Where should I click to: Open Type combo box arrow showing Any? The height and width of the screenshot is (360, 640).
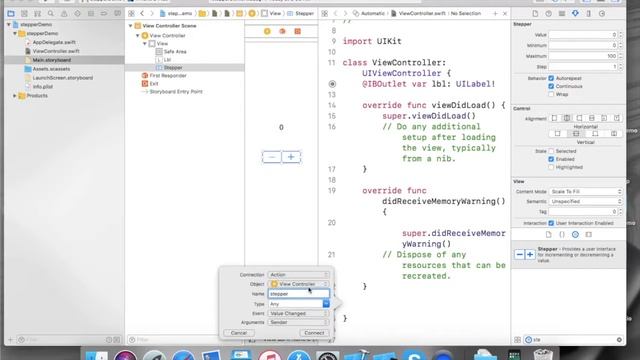pos(326,304)
